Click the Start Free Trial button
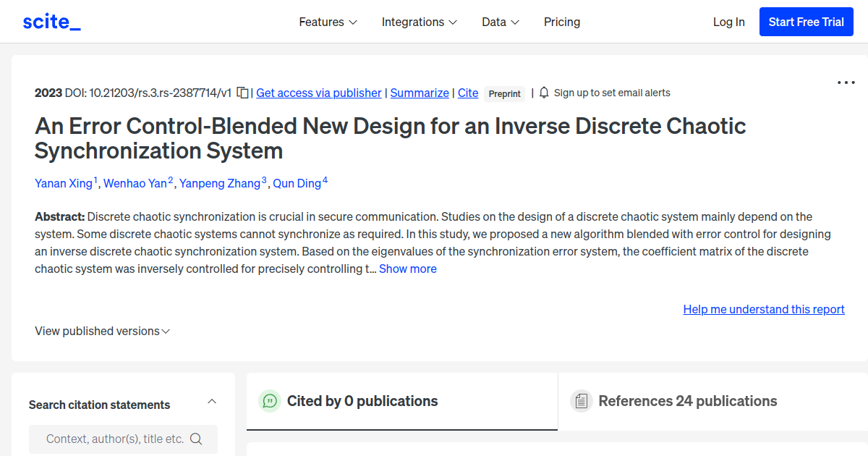 [807, 22]
